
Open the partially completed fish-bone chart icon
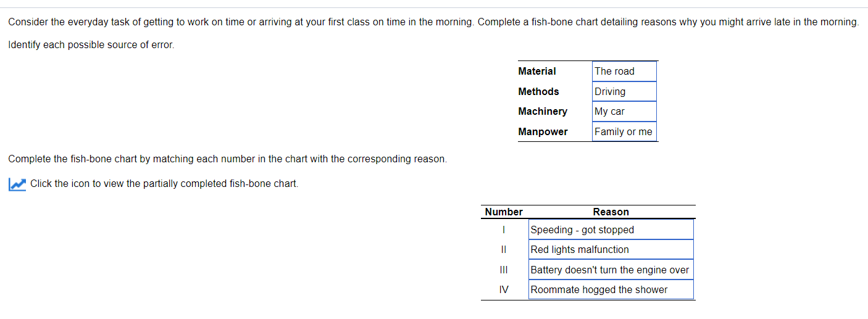click(17, 184)
